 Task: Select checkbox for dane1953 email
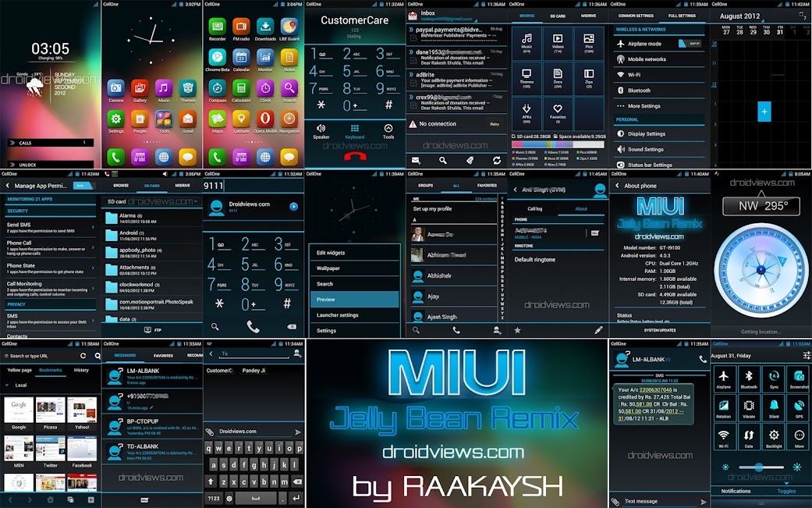point(413,61)
